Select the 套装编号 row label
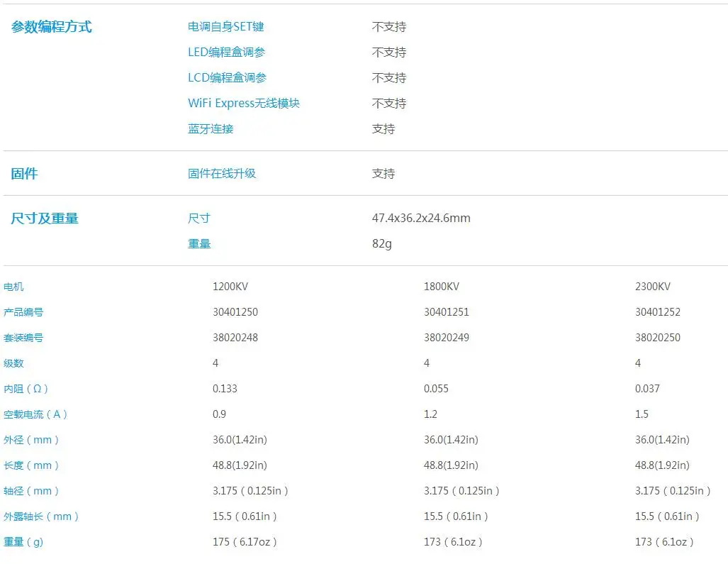Image resolution: width=728 pixels, height=564 pixels. [x=23, y=338]
